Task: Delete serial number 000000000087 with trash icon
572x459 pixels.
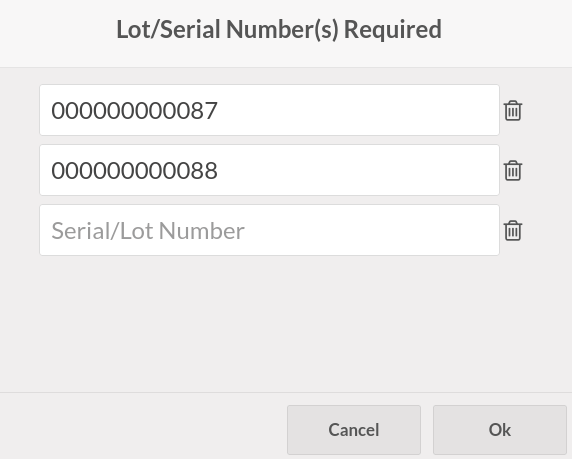Action: tap(513, 110)
